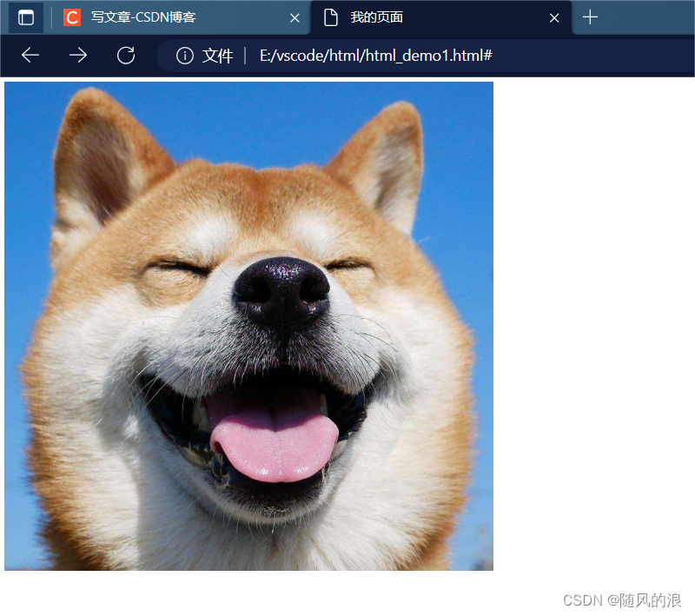Screen dimensions: 695x616
Task: Navigate back using the back arrow
Action: coord(30,55)
